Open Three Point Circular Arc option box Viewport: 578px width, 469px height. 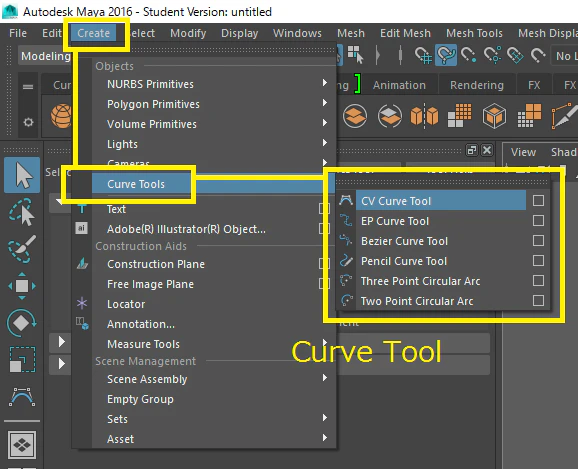click(x=538, y=281)
